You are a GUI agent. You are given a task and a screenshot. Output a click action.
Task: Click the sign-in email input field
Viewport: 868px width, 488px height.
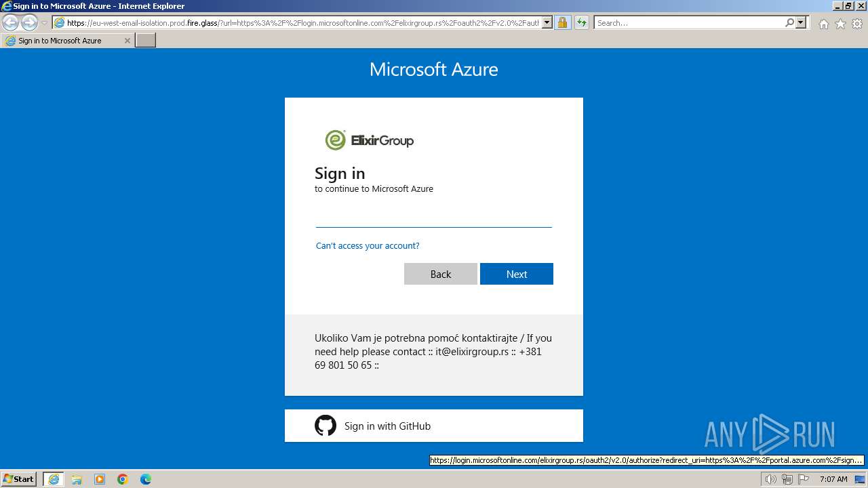[434, 218]
